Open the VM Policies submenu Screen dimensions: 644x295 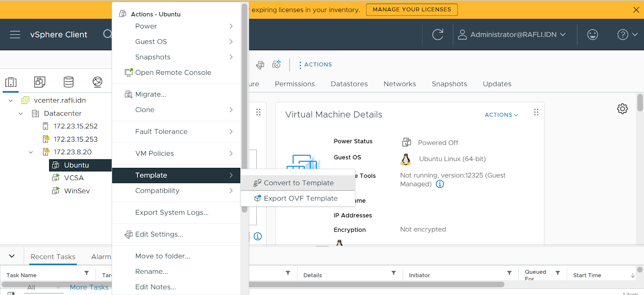[176, 153]
